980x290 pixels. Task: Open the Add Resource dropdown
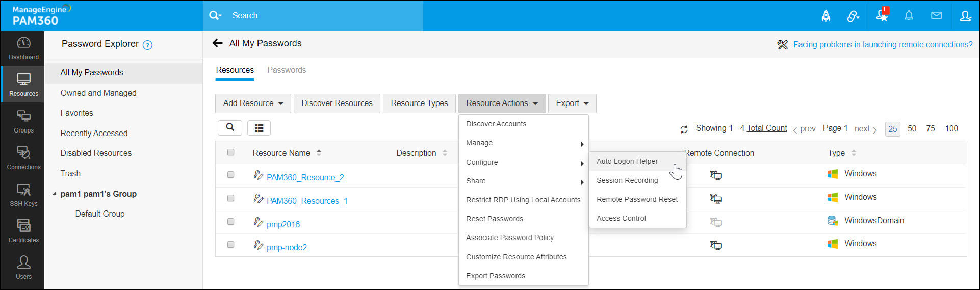pos(253,103)
